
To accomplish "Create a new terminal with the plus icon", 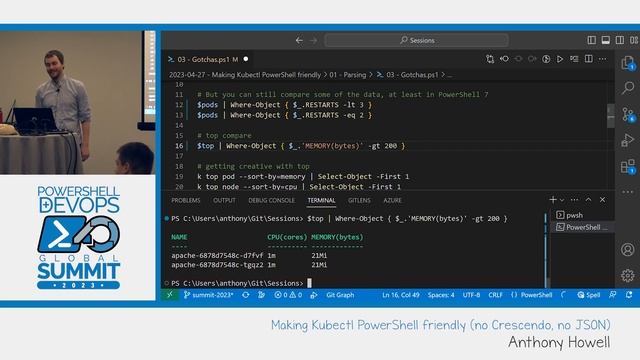I will pyautogui.click(x=553, y=200).
